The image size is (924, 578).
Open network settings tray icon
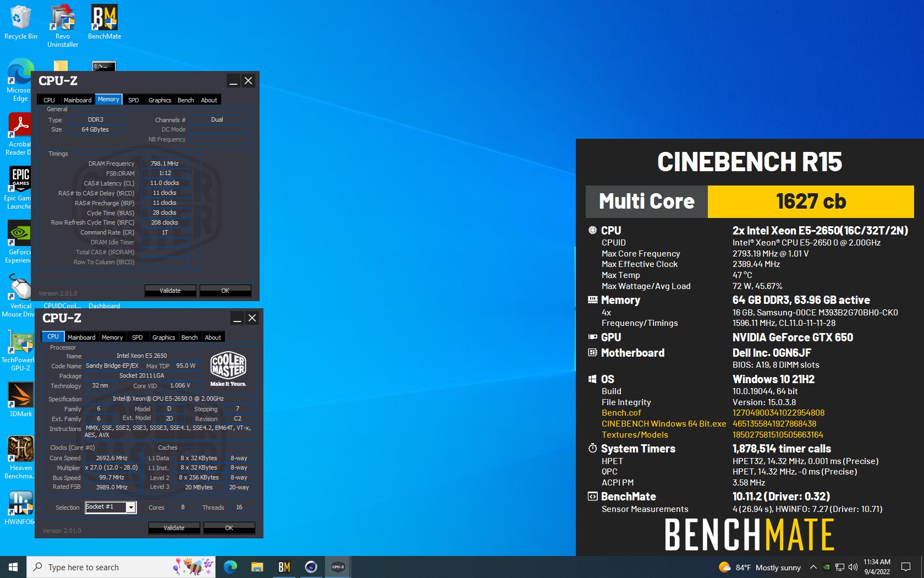pos(840,568)
